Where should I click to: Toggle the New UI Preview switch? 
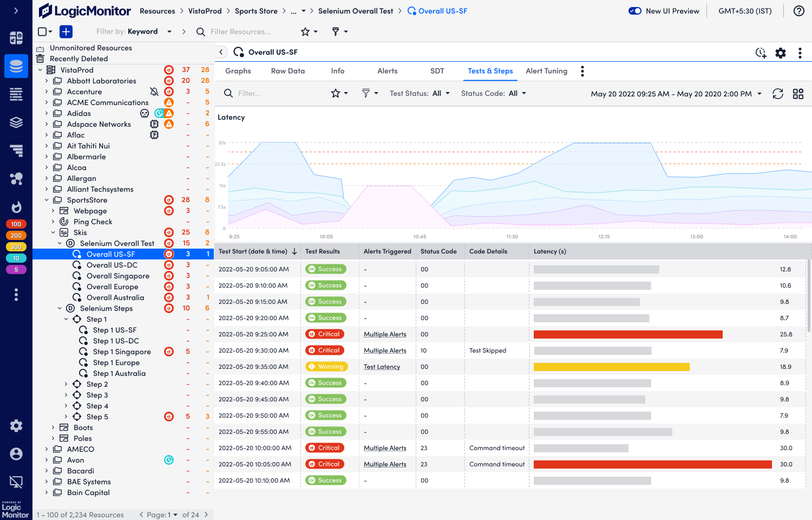[x=635, y=11]
